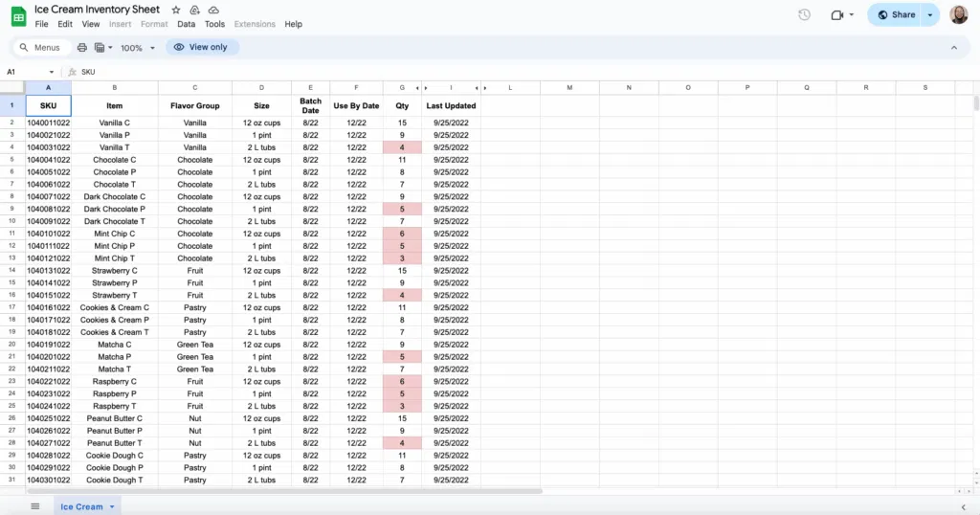
Task: Open the Help menu
Action: 293,24
